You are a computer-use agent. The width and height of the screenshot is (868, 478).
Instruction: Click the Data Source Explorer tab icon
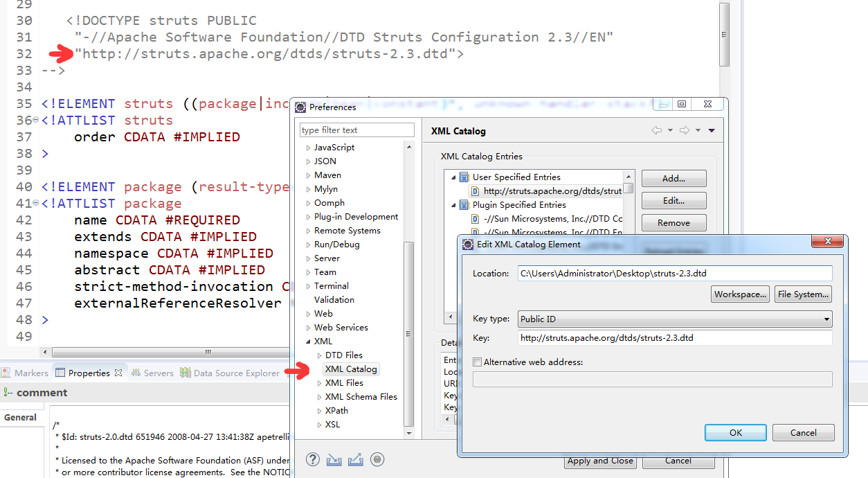click(186, 373)
